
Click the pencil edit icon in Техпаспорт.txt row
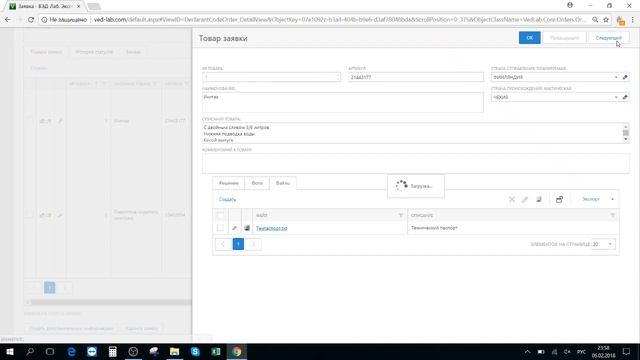pyautogui.click(x=234, y=228)
